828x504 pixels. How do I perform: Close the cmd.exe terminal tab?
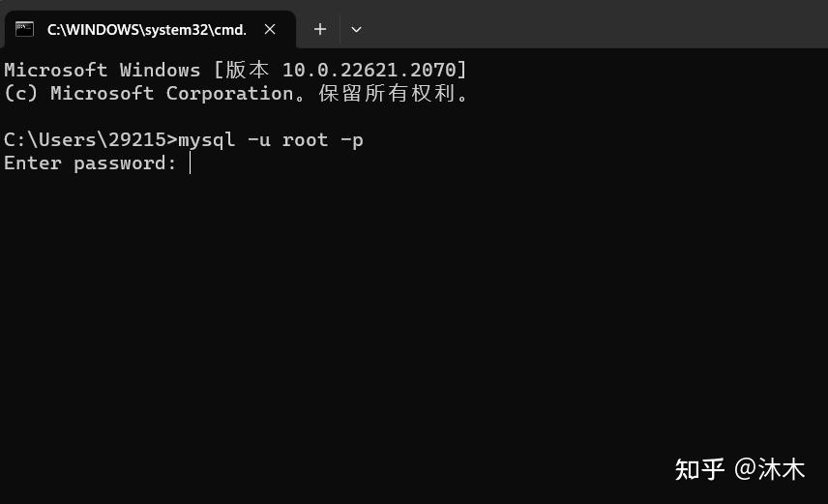pos(271,29)
